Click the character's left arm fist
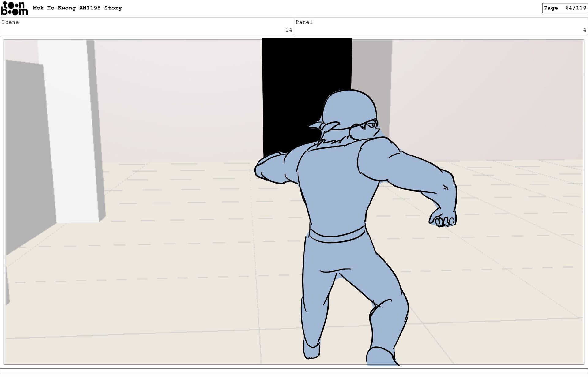This screenshot has width=588, height=380. 263,171
